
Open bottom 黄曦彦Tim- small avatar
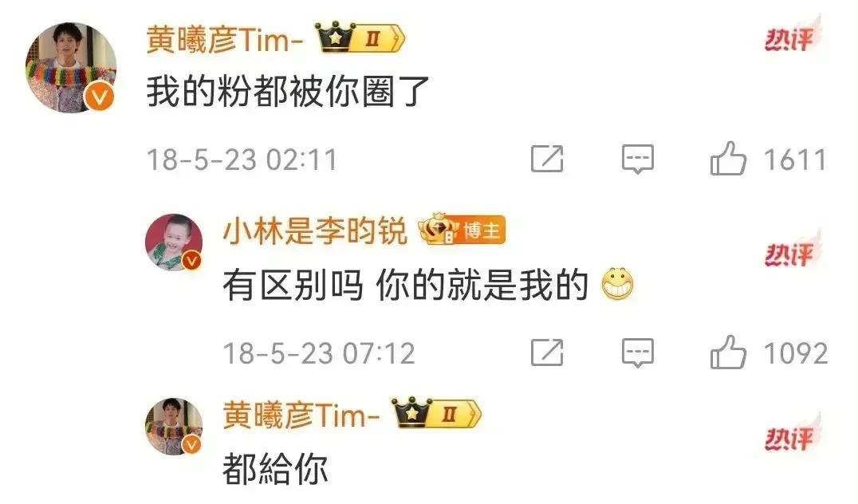[x=174, y=427]
